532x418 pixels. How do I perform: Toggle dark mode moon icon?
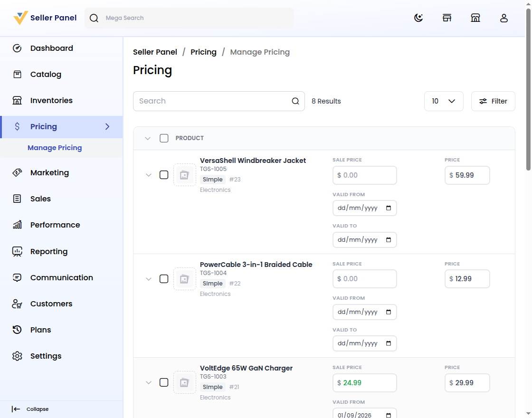point(418,18)
